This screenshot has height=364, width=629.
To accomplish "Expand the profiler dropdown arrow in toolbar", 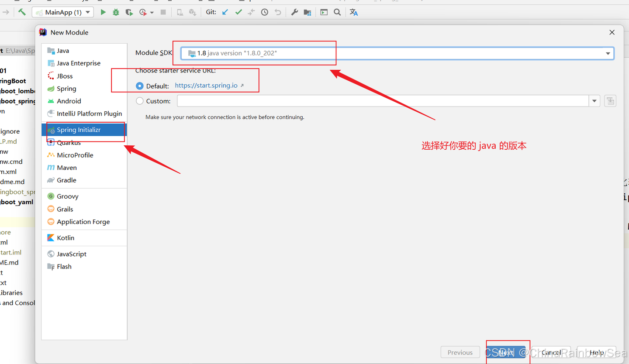I will (152, 13).
